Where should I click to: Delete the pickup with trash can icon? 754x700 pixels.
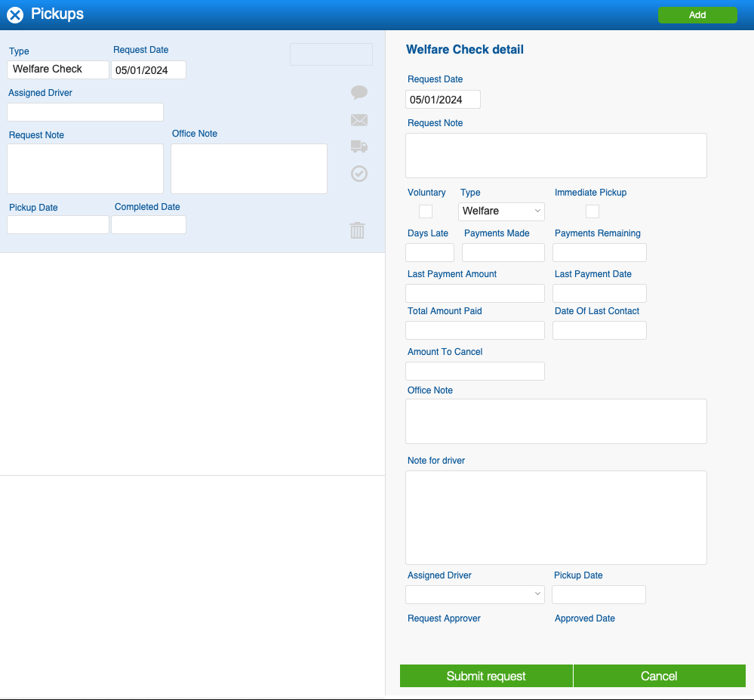click(x=357, y=230)
